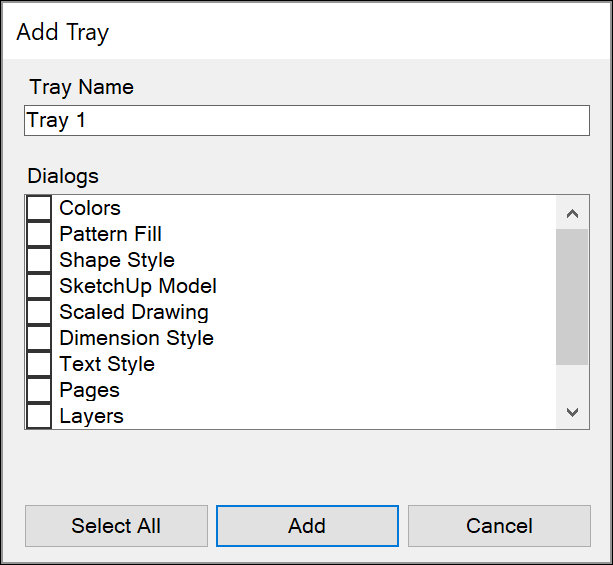
Task: Check the Colors dialog checkbox
Action: (39, 208)
